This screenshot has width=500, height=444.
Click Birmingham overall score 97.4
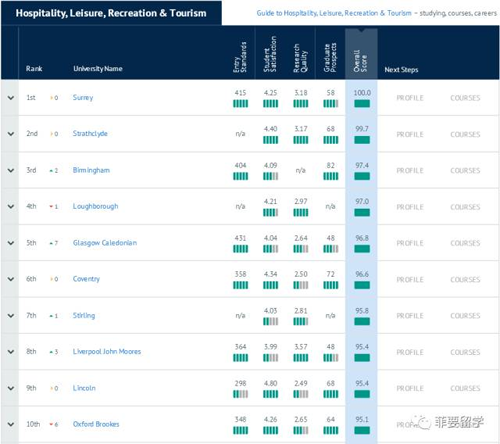tap(362, 166)
